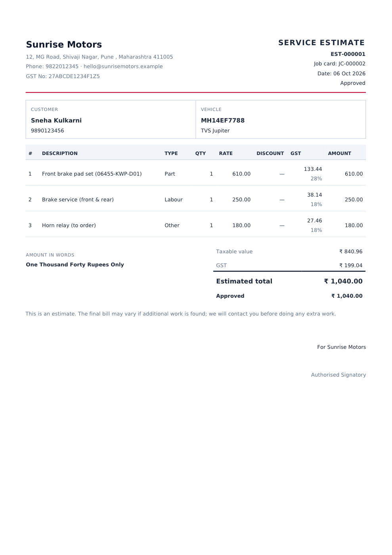This screenshot has height=555, width=392.
Task: Click the TYPE column header
Action: (171, 153)
